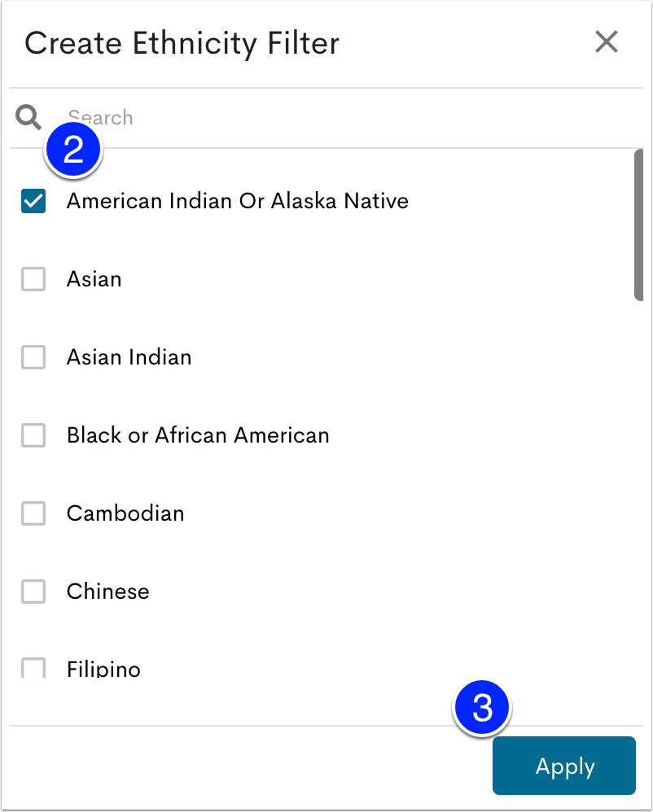Check the Chinese checkbox
653x812 pixels.
pos(33,592)
